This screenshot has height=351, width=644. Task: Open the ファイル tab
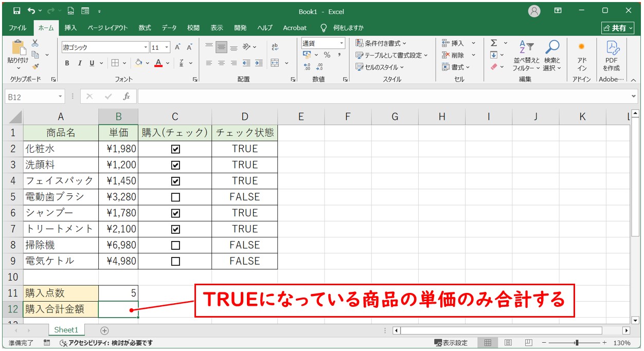[x=17, y=28]
